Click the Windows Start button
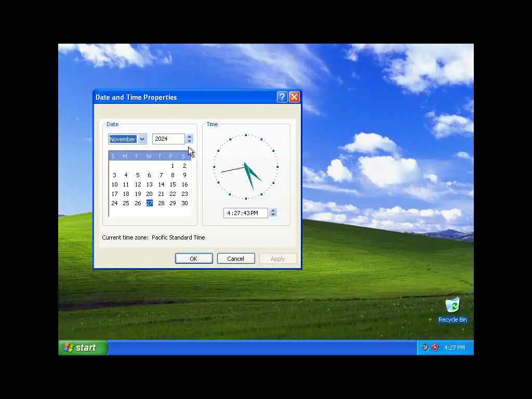 [83, 348]
